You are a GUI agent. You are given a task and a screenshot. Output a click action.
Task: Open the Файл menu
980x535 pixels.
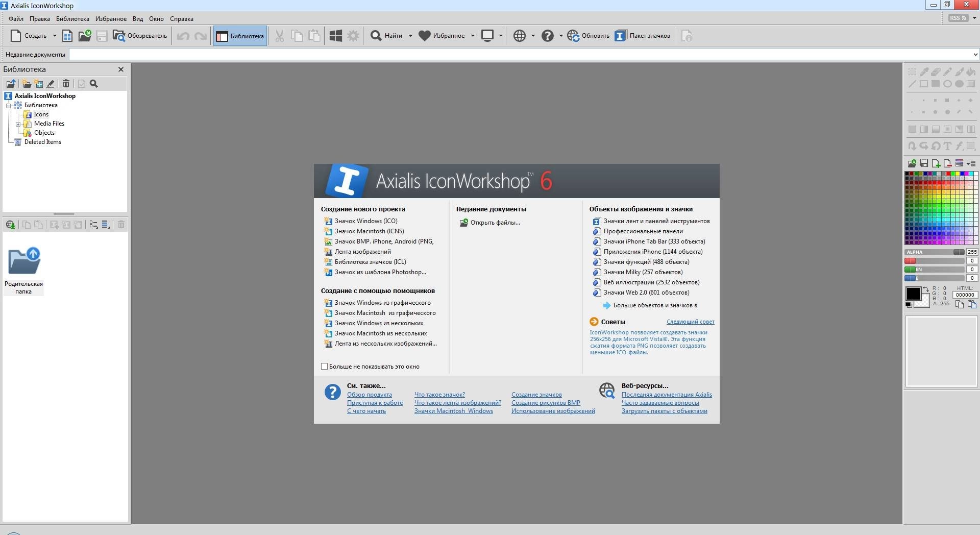coord(16,19)
